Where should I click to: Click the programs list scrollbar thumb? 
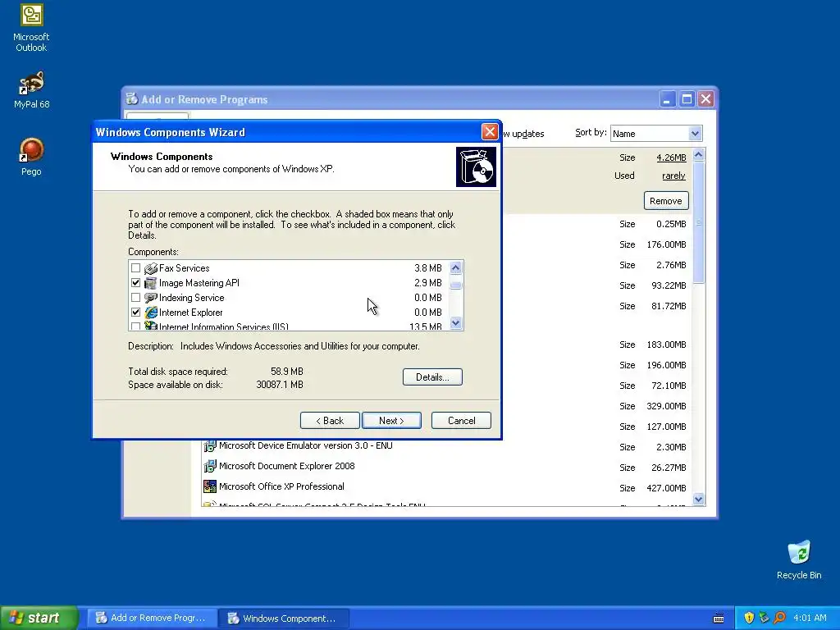click(699, 221)
